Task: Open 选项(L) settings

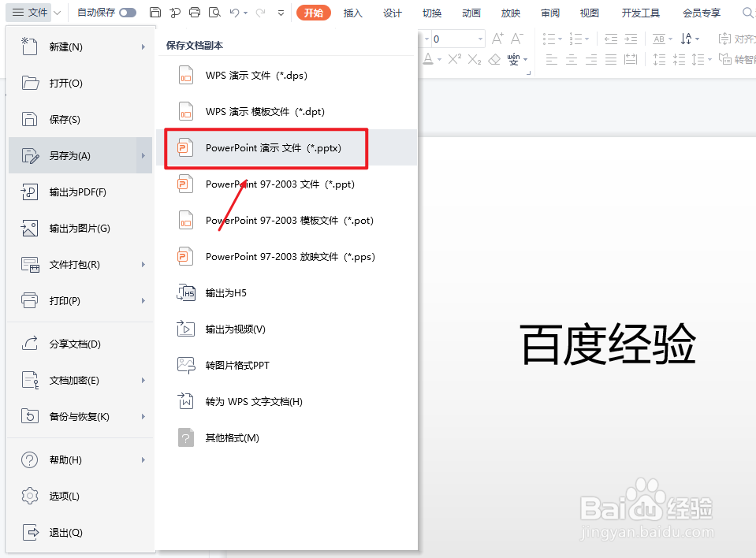Action: (x=80, y=496)
